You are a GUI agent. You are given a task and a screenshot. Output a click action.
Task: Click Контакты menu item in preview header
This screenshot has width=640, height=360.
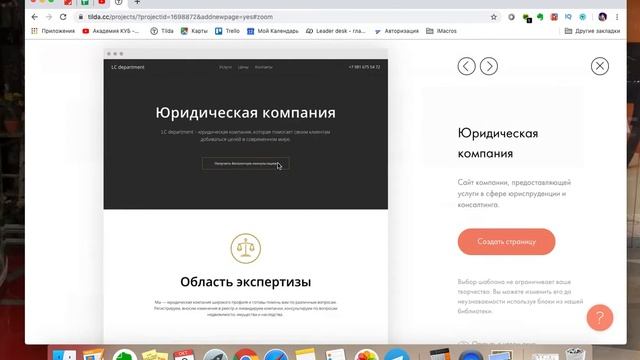point(264,67)
